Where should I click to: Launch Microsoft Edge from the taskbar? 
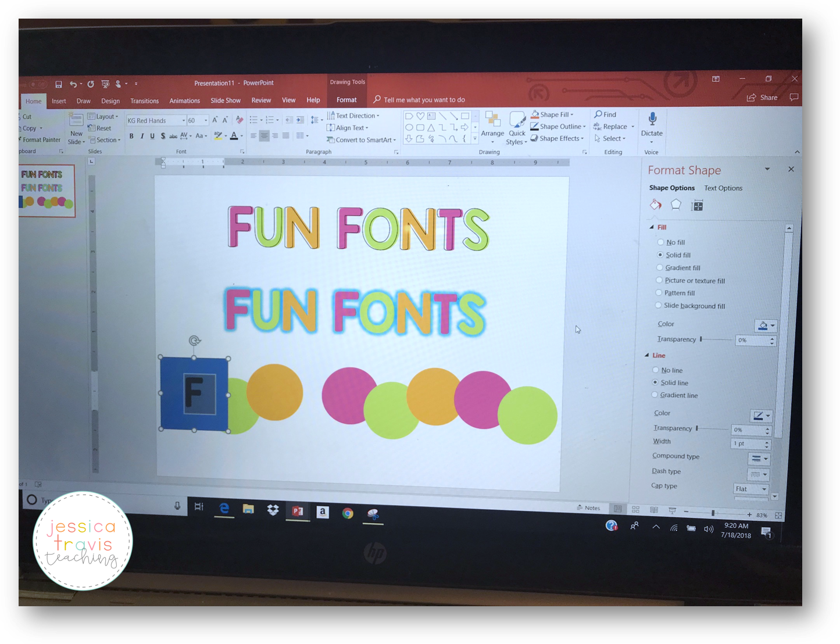click(224, 509)
